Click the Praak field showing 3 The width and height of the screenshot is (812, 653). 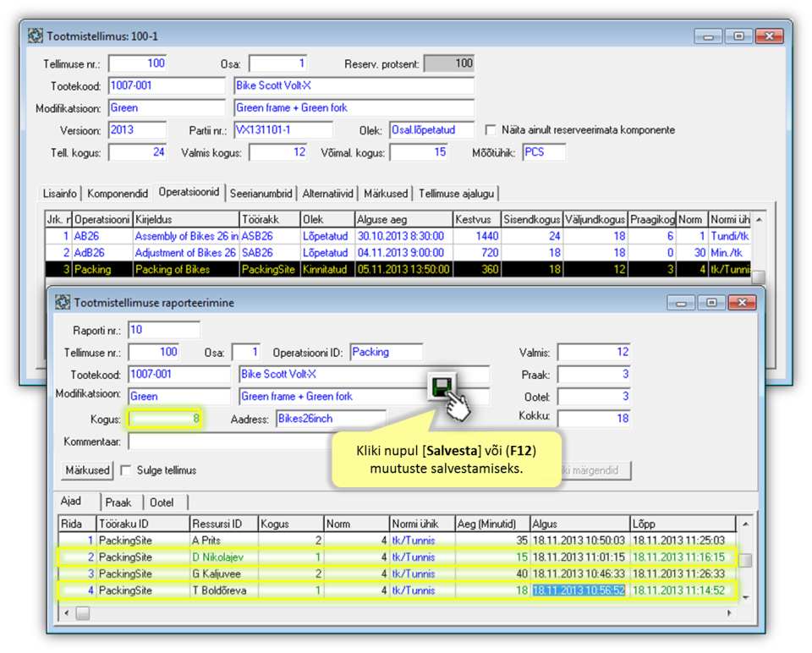coord(594,375)
